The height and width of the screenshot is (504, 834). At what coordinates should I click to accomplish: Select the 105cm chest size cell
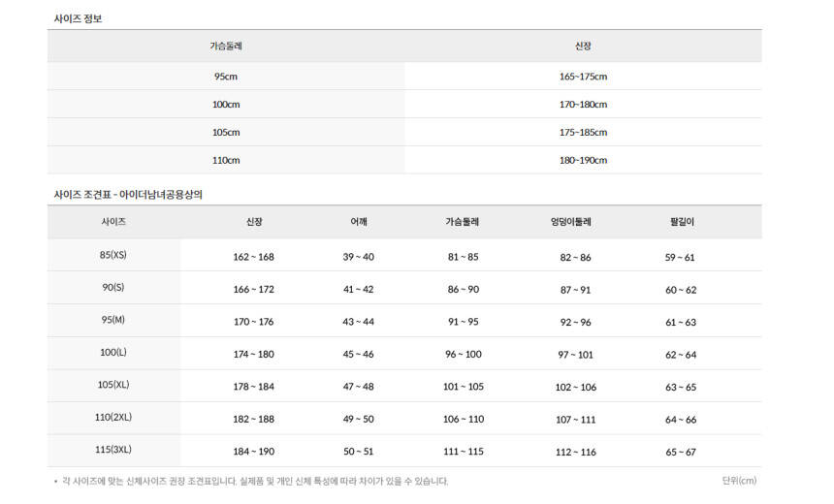click(226, 133)
